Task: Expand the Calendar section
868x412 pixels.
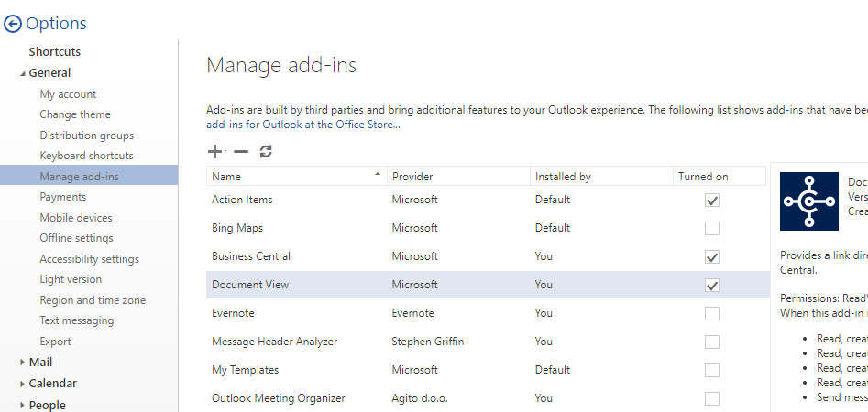Action: (x=23, y=384)
